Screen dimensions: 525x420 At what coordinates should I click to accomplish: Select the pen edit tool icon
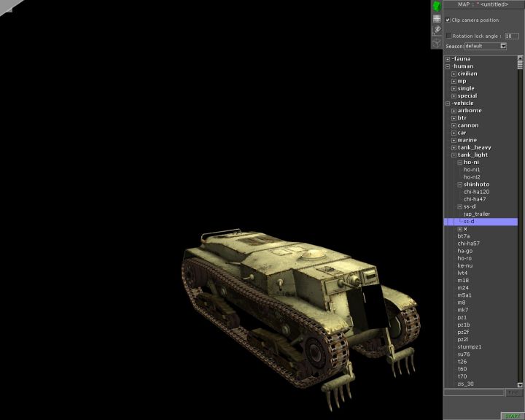(437, 30)
